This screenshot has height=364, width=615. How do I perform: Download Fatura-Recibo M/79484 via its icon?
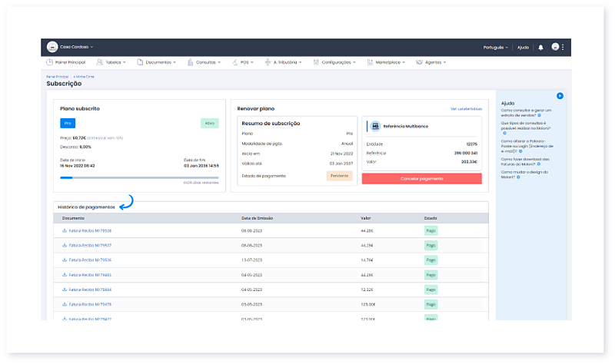click(x=65, y=290)
